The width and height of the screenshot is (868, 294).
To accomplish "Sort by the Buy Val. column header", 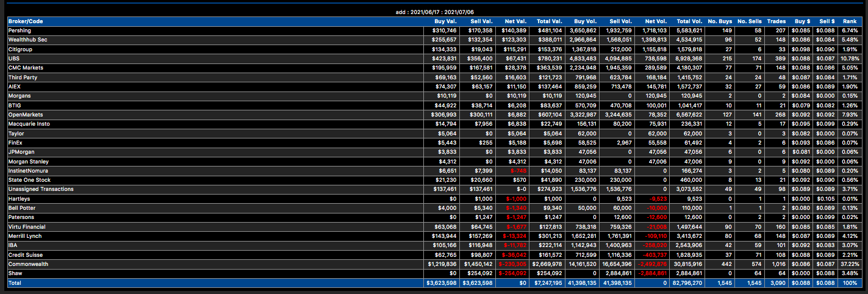I will pos(444,21).
